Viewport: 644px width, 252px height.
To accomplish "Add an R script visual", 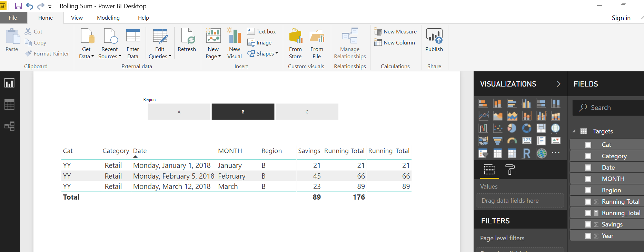I will (526, 153).
